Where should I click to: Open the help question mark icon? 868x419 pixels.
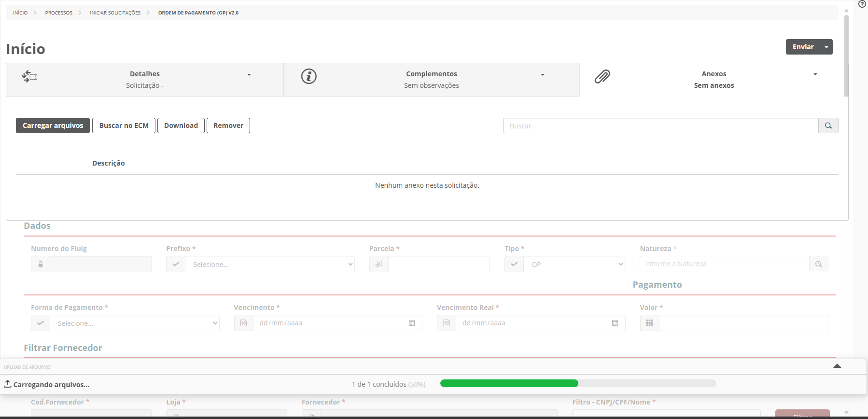tap(862, 4)
